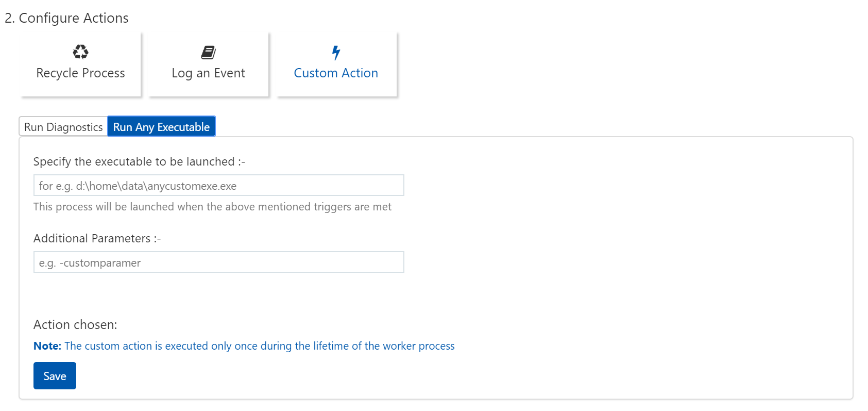Click the '2. Configure Actions' heading
Screen dimensions: 868x411
(x=66, y=18)
